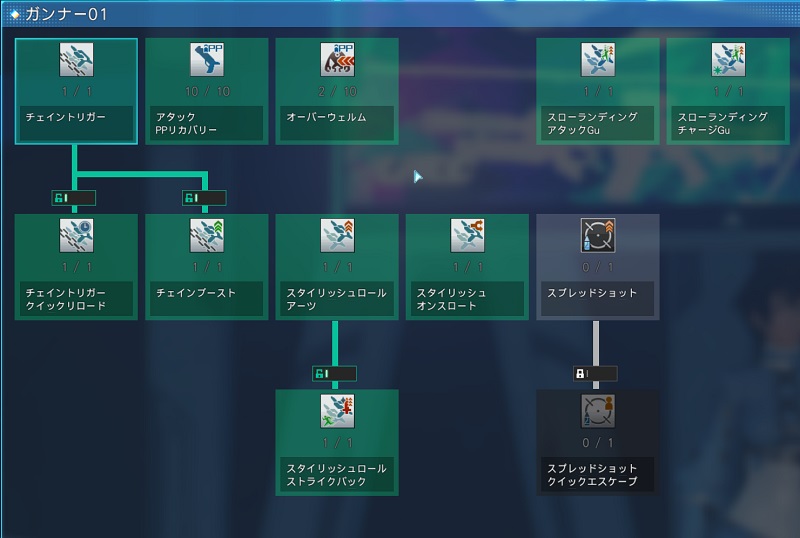
Task: Click the スローランディングチャージGu icon
Action: (x=729, y=59)
